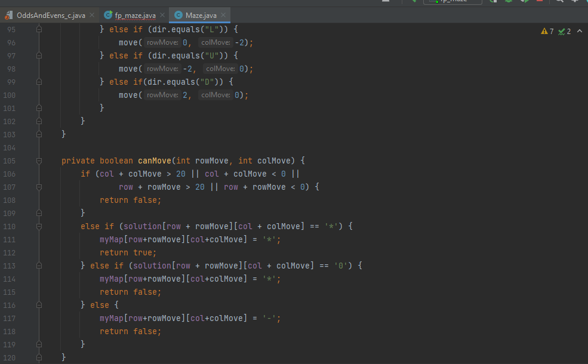Viewport: 588px width, 364px height.
Task: Close the OddsAndEvens_c.java tab
Action: (x=92, y=15)
